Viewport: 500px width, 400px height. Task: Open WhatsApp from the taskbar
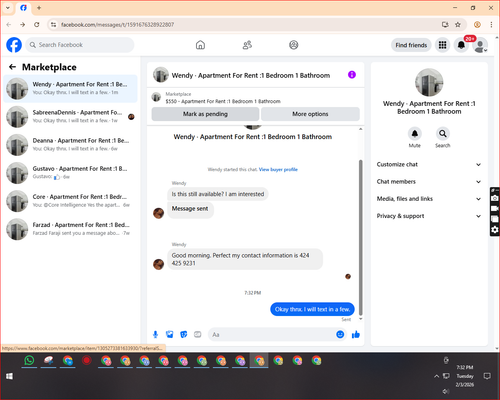click(x=29, y=360)
